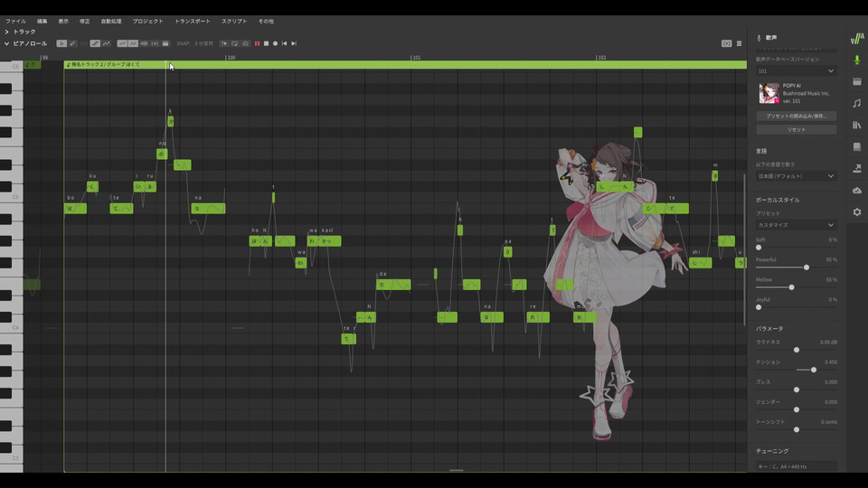Open the 自動処理 menu
868x488 pixels.
tap(111, 21)
